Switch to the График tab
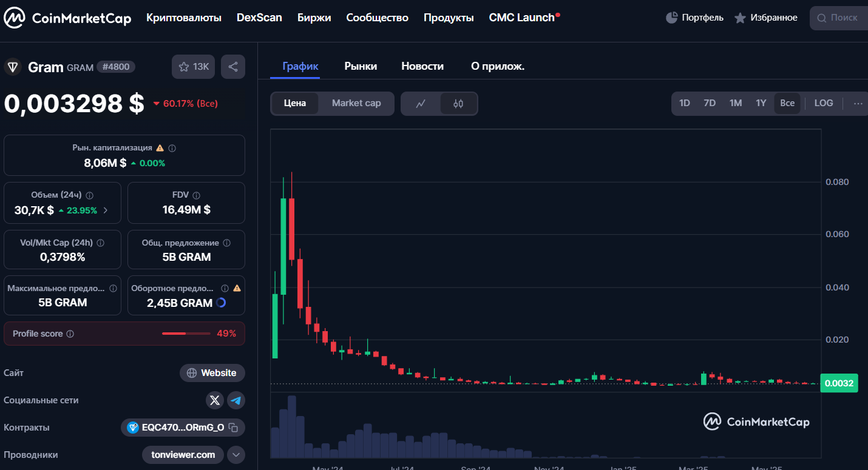The image size is (868, 470). [x=300, y=66]
